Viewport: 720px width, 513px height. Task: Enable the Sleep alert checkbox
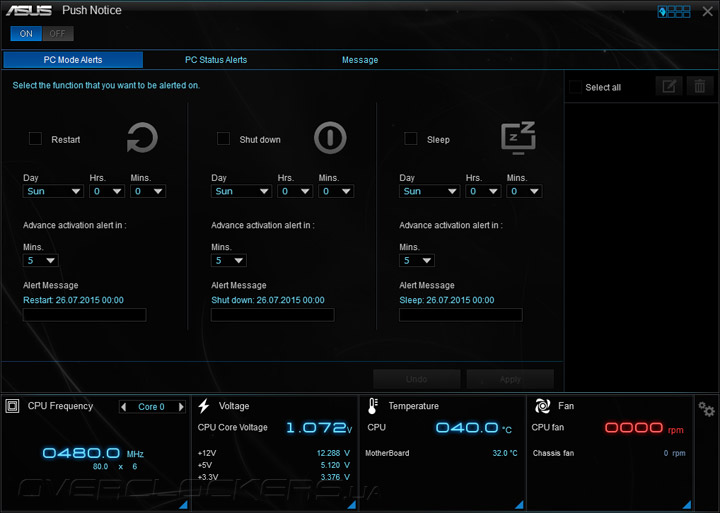[411, 138]
